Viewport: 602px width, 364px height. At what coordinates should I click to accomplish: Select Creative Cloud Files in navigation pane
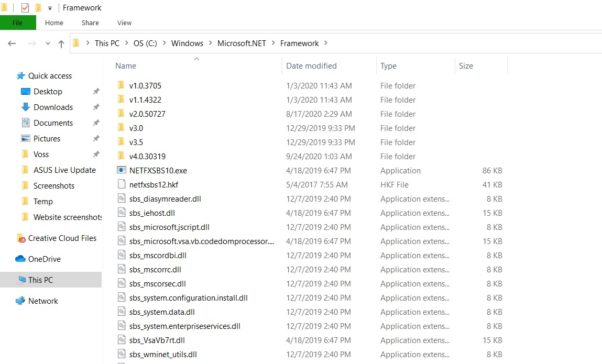pos(62,238)
